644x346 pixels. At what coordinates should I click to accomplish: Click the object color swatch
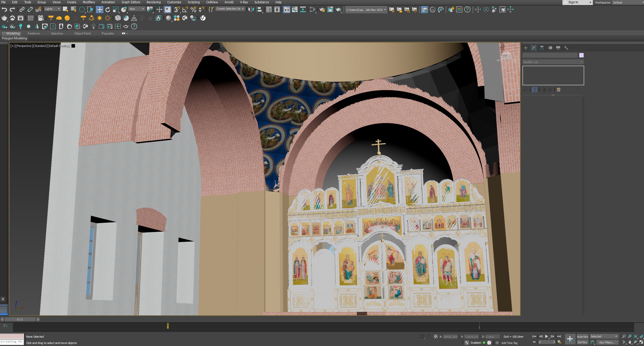581,55
